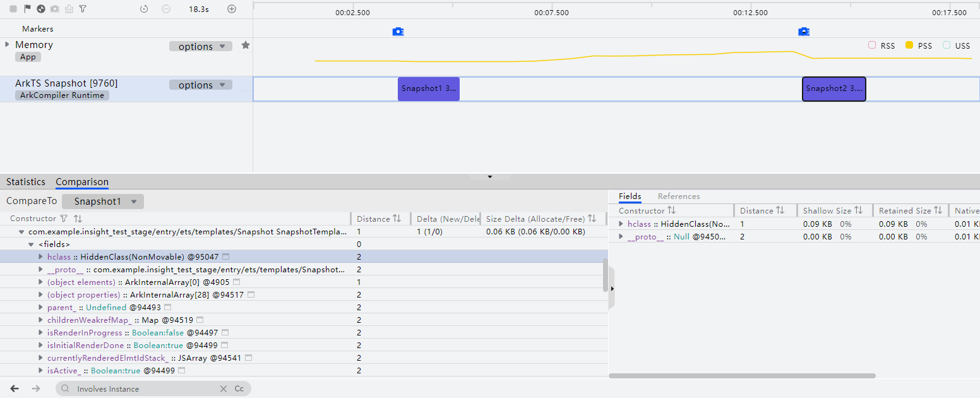Image resolution: width=980 pixels, height=398 pixels.
Task: Add a flag marker from toolbar
Action: 27,9
